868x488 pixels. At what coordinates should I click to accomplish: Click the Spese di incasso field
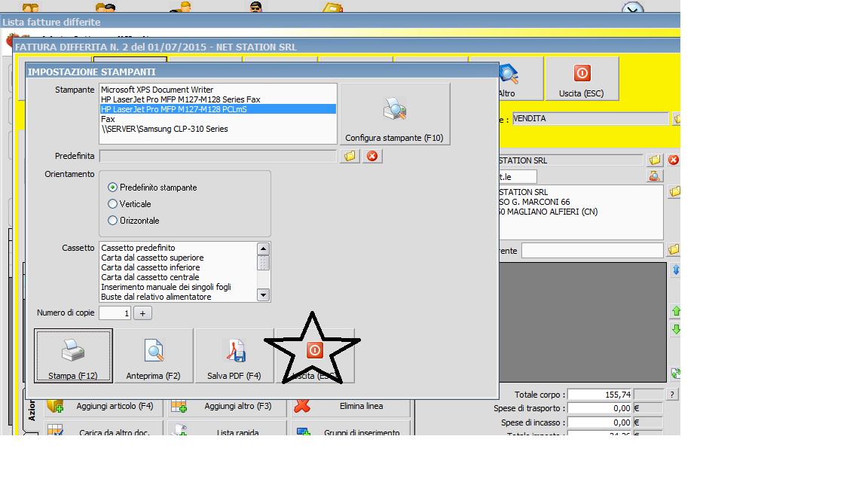click(x=600, y=422)
